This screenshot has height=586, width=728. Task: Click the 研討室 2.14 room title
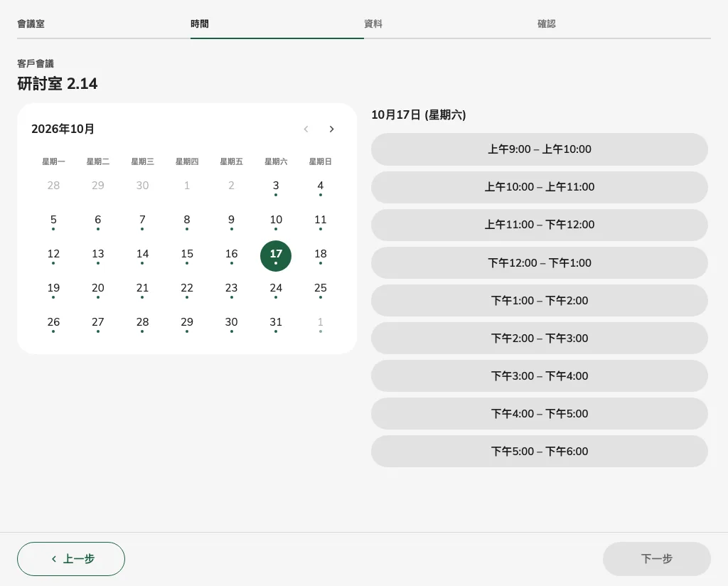58,84
